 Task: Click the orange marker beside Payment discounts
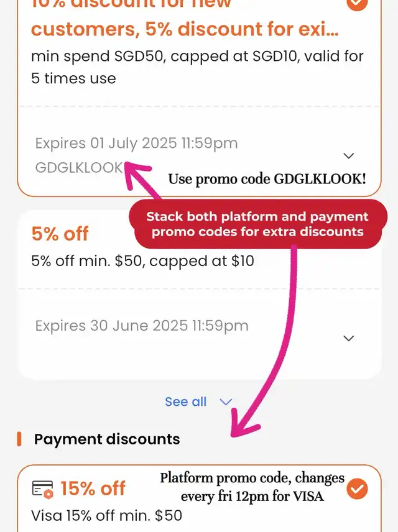[19, 439]
